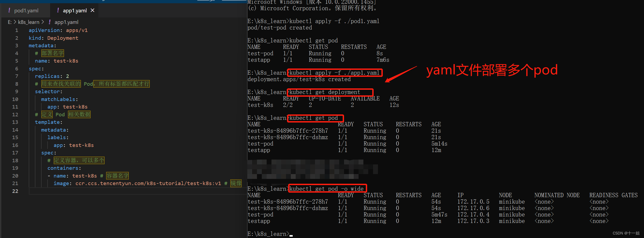Click the 'matchLabels:' key
644x238 pixels.
[x=59, y=99]
